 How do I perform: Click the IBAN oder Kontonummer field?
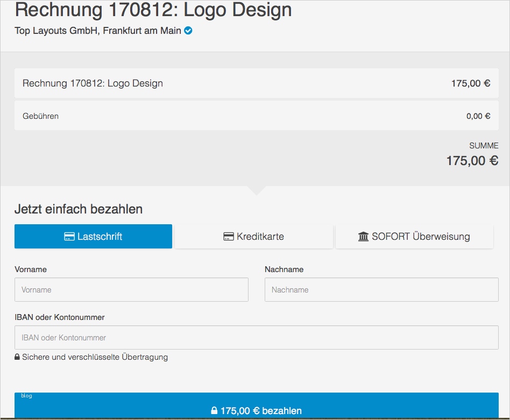256,337
